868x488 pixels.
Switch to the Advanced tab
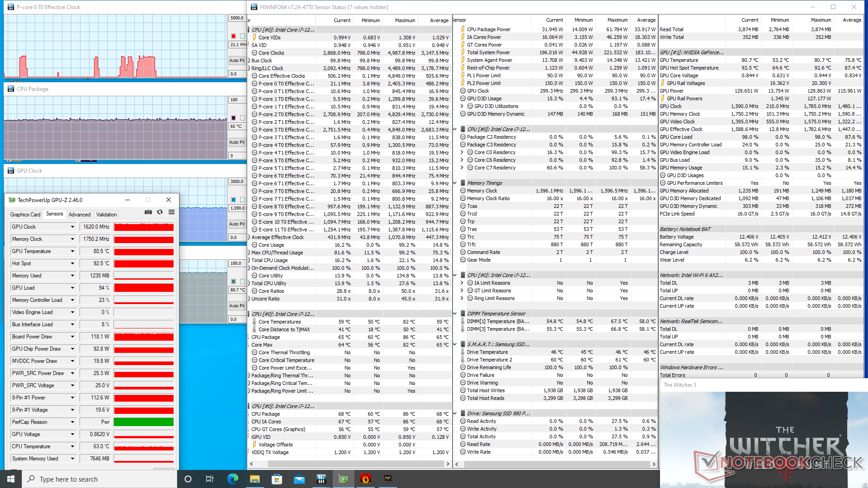coord(80,215)
